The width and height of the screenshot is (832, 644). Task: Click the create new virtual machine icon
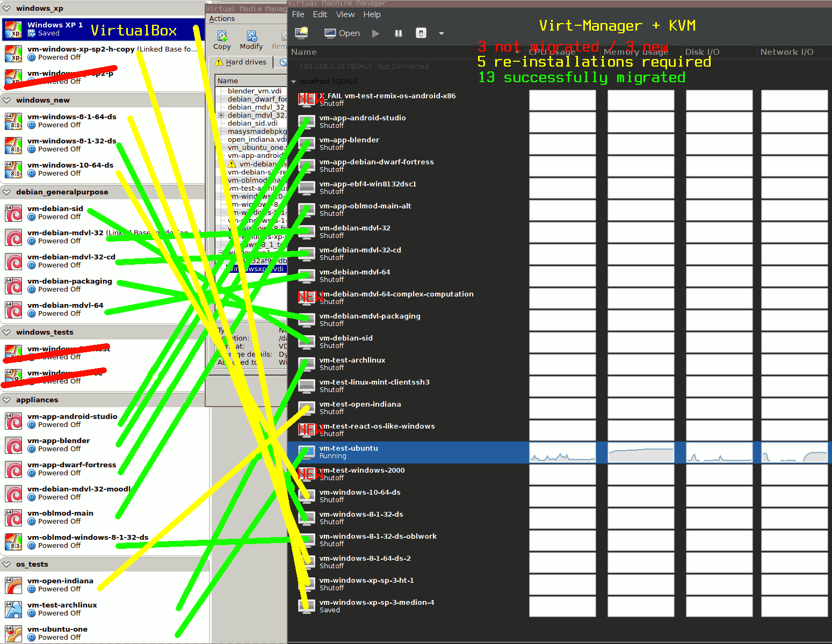pos(302,33)
